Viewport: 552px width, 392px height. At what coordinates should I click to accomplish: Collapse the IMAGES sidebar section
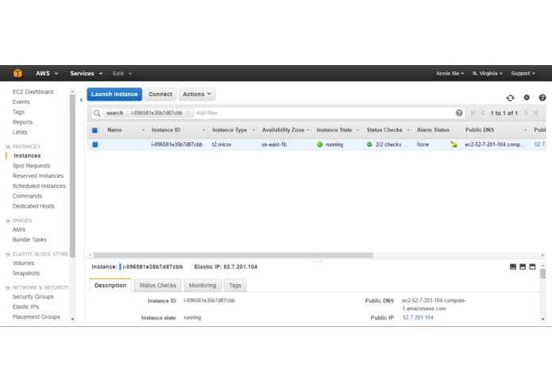coord(8,221)
